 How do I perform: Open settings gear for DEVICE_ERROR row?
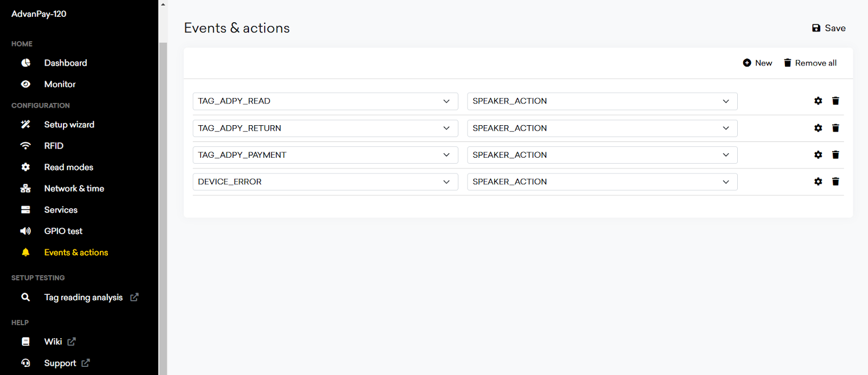(818, 182)
